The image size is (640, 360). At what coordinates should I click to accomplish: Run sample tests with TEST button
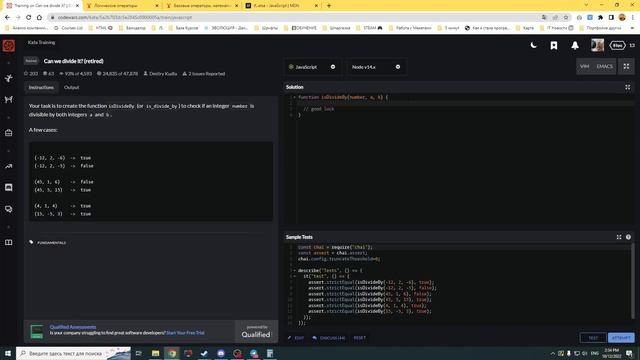(x=593, y=338)
